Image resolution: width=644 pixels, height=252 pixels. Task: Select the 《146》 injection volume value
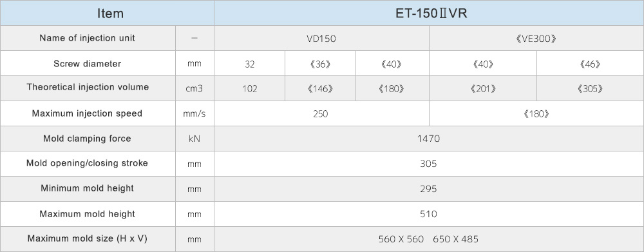point(320,89)
